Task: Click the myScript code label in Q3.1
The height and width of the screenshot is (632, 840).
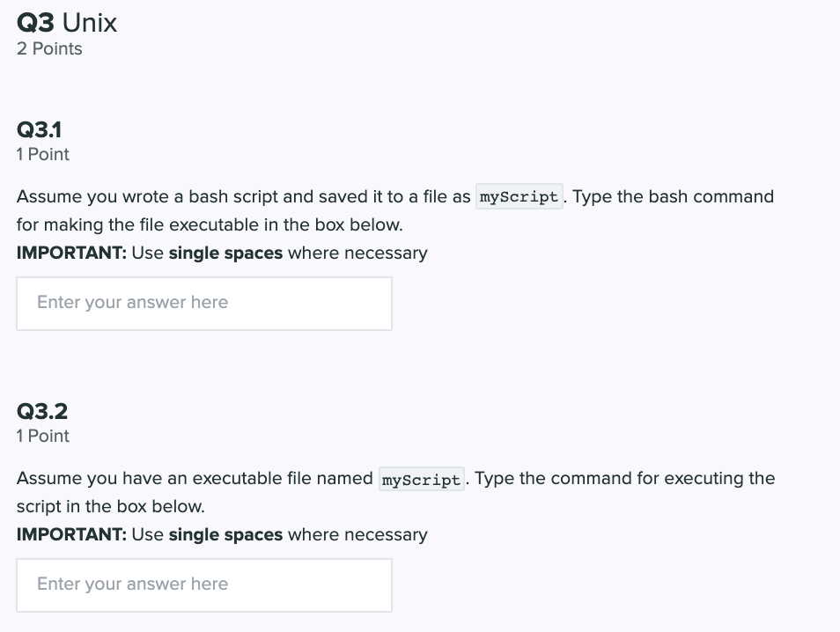Action: (519, 196)
